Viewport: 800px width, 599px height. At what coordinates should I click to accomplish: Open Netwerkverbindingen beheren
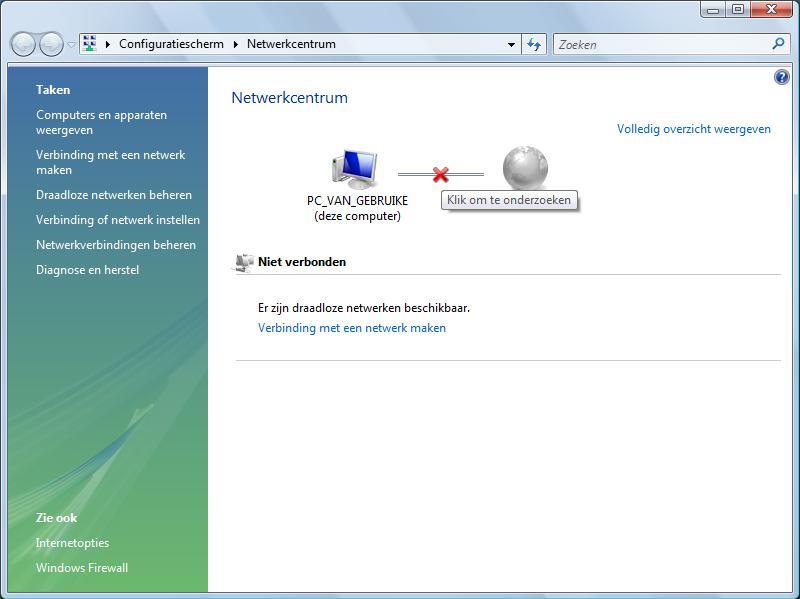116,245
